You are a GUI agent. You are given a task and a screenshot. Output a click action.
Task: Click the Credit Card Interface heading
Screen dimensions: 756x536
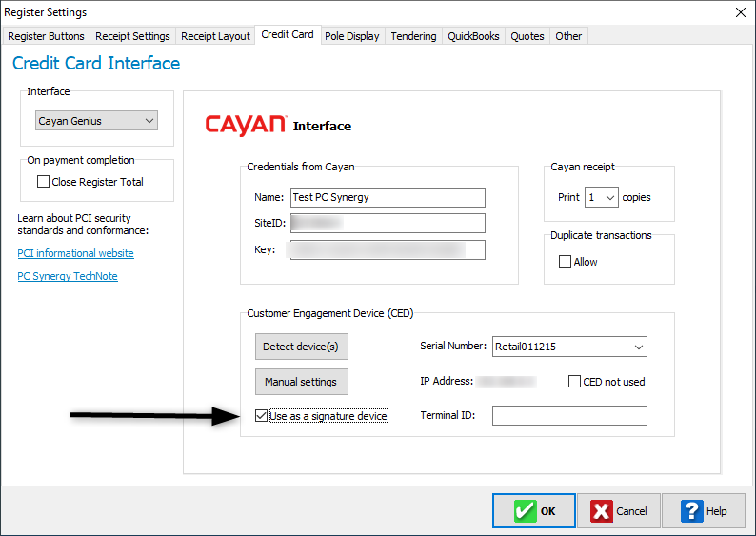click(x=96, y=63)
